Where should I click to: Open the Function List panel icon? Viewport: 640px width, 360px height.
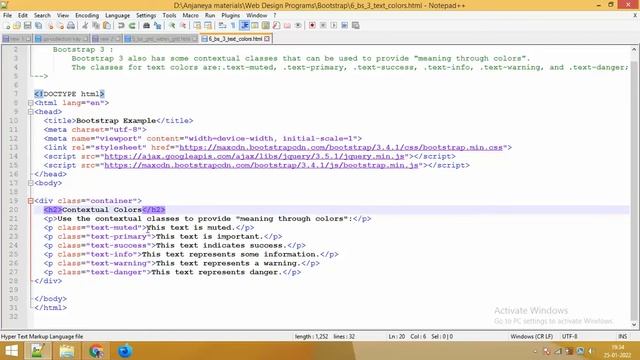coord(277,26)
